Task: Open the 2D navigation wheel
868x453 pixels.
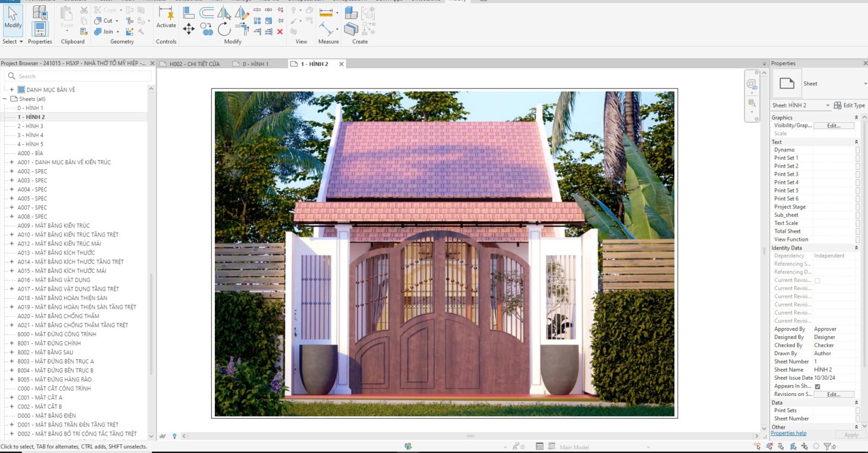Action: click(x=751, y=84)
